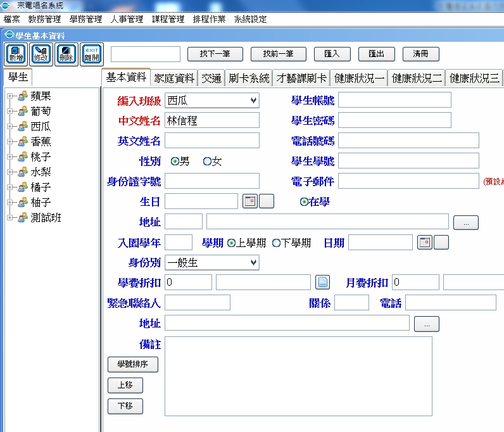Select the 女 gender radio button
Viewport: 504px width, 432px height.
tap(207, 162)
